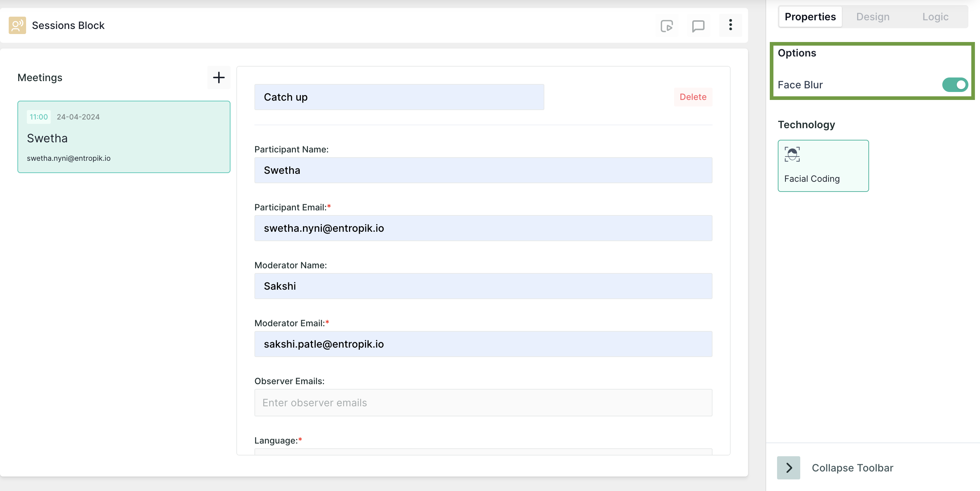Select the Facial Coding technology card
Viewport: 980px width, 491px height.
(823, 166)
